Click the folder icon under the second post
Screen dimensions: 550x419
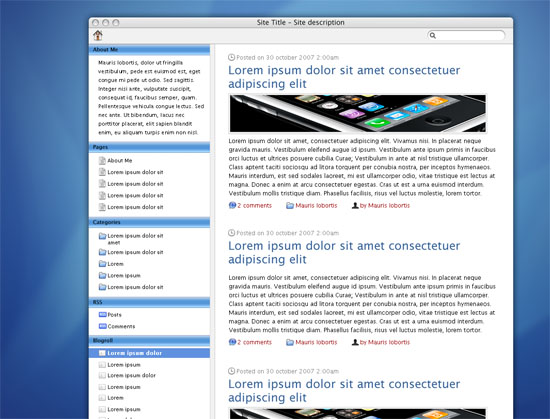[290, 342]
